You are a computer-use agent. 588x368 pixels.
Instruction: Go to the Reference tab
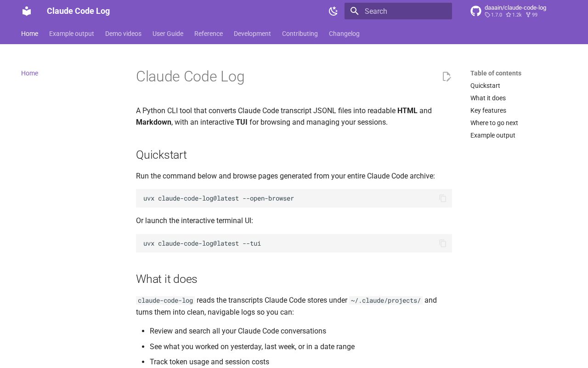click(209, 34)
